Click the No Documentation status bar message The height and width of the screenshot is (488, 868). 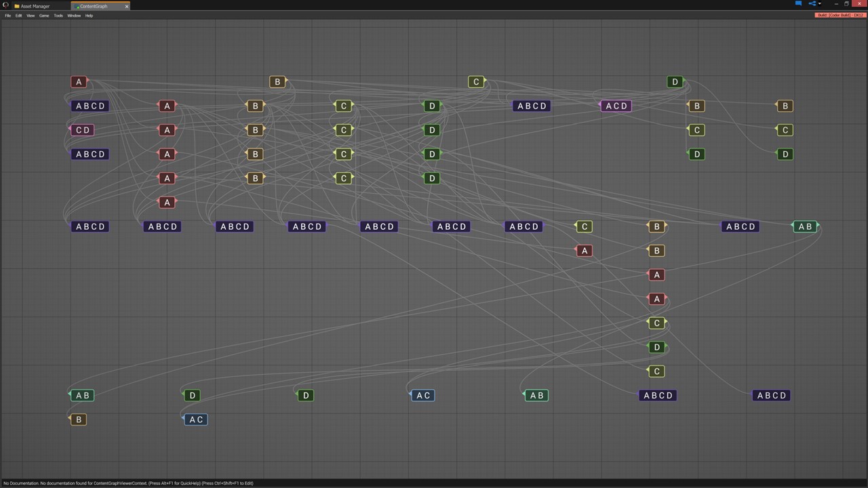(128, 483)
